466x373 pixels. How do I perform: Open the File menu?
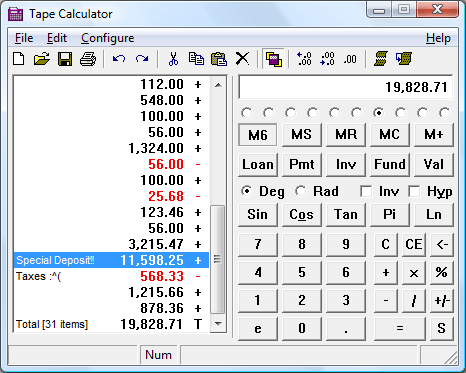(x=24, y=38)
